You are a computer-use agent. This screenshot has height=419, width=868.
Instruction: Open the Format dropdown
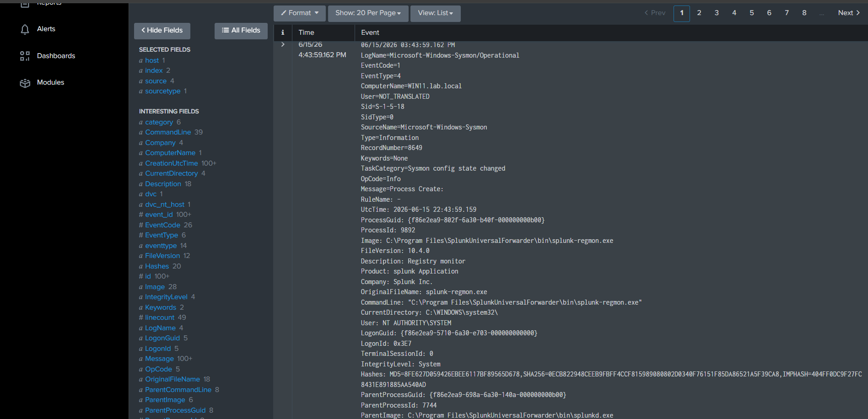(300, 13)
